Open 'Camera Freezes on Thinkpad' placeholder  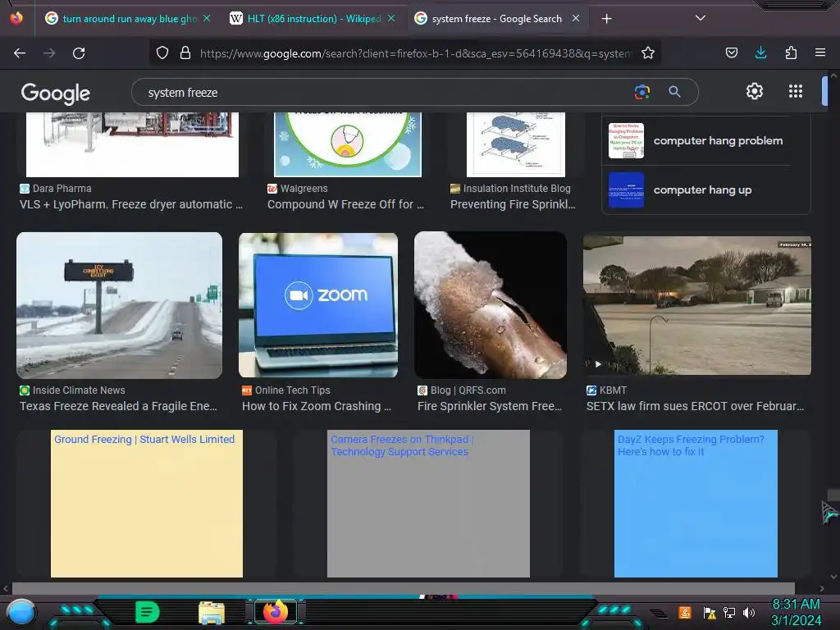pos(428,504)
